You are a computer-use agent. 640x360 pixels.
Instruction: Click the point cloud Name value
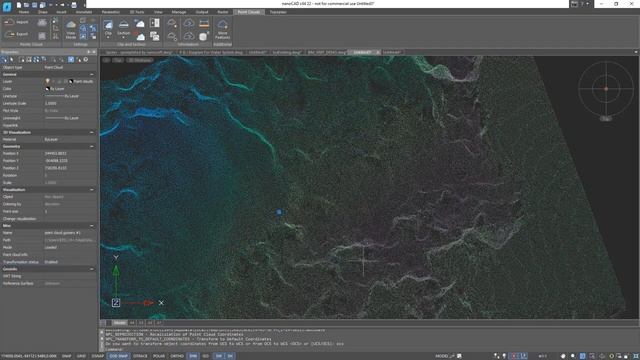pyautogui.click(x=69, y=233)
